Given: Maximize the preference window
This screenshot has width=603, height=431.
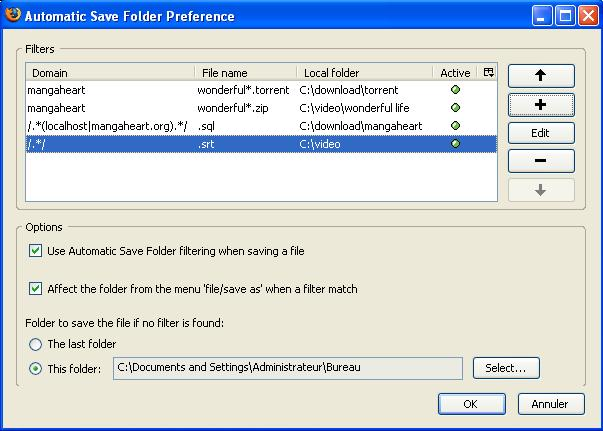Looking at the screenshot, I should pos(565,16).
